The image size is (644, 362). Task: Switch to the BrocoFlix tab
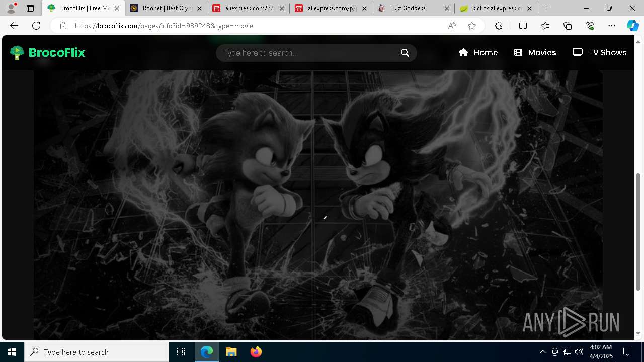coord(83,8)
